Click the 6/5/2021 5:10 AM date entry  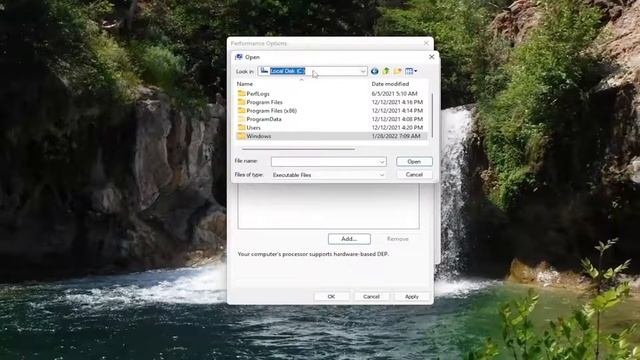pyautogui.click(x=394, y=93)
